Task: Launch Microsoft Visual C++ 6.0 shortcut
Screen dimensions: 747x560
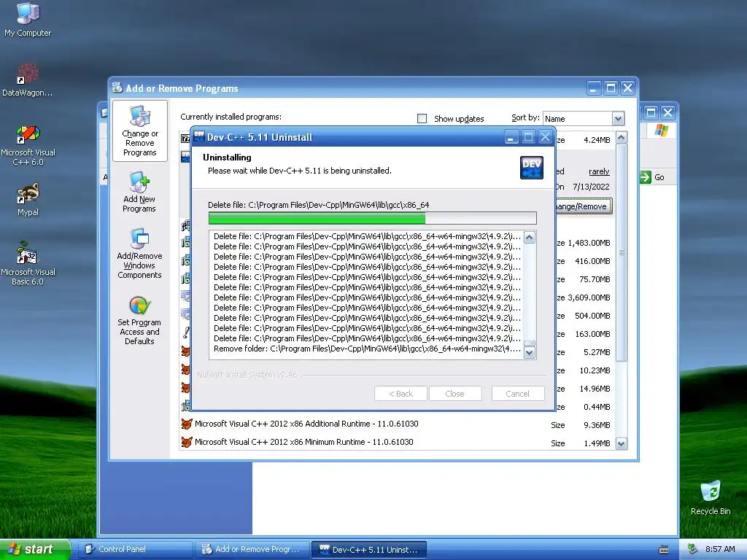Action: pos(28,145)
